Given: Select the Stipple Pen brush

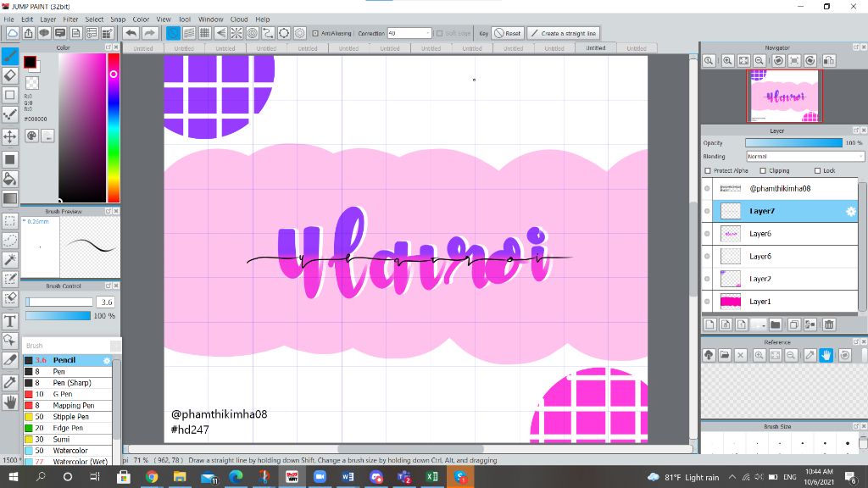Looking at the screenshot, I should click(68, 417).
